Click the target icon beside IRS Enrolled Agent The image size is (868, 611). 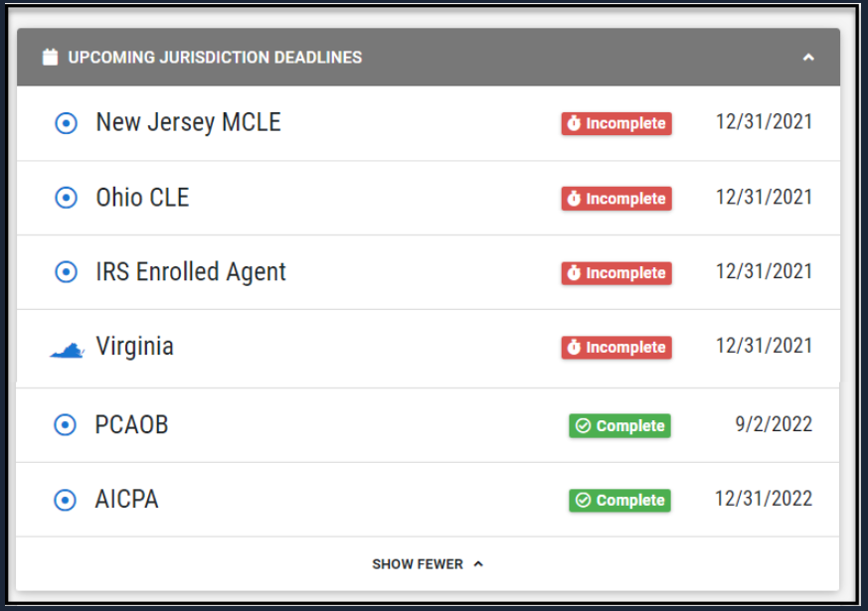tap(66, 272)
